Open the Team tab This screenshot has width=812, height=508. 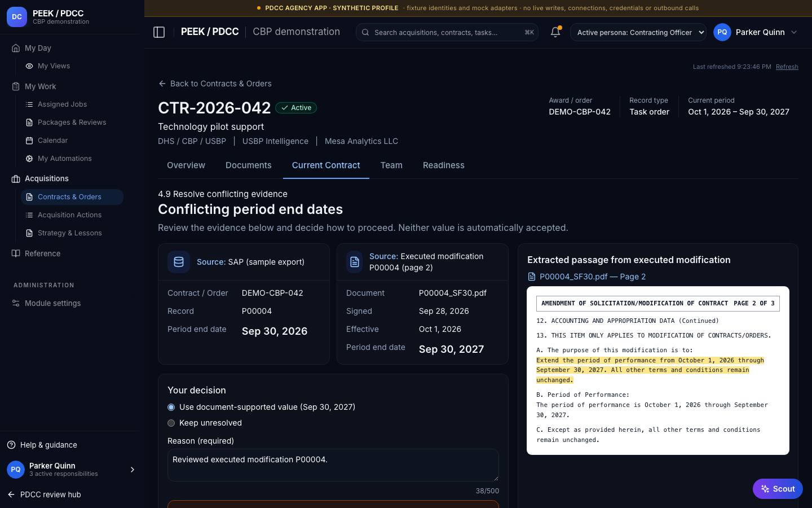coord(391,165)
